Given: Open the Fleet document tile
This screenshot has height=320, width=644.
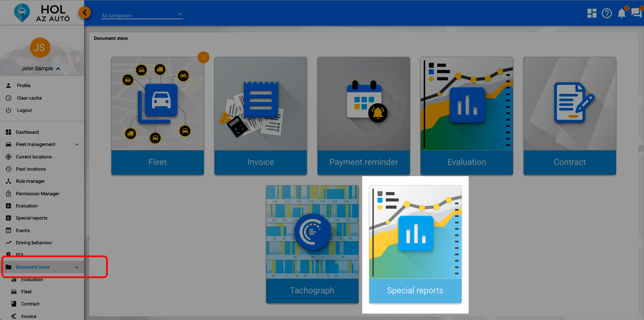Looking at the screenshot, I should 157,116.
